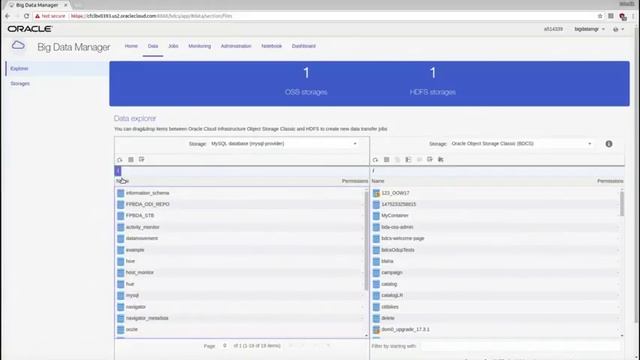The width and height of the screenshot is (640, 360).
Task: Click the 'Filter by starting with' input field
Action: (520, 346)
